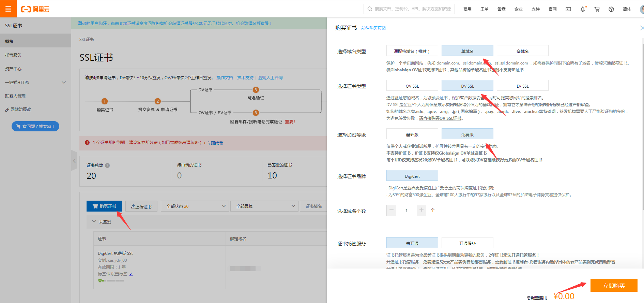The height and width of the screenshot is (303, 644).
Task: Click 有问题？找专家 button
Action: (35, 126)
